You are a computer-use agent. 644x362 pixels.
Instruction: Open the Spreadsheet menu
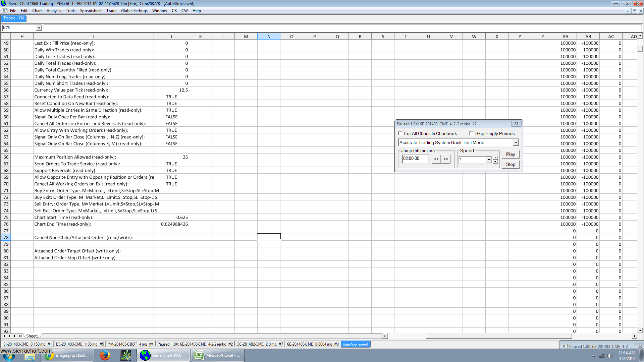[x=91, y=11]
